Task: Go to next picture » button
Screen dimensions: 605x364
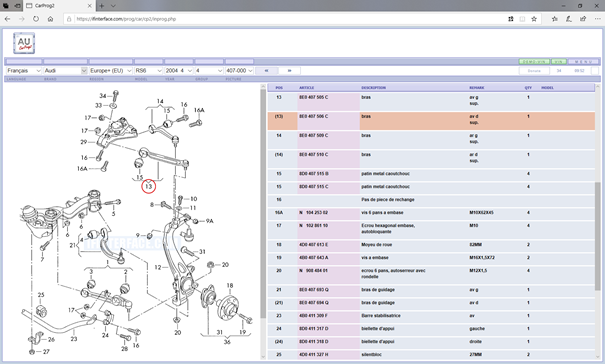Action: click(x=289, y=71)
